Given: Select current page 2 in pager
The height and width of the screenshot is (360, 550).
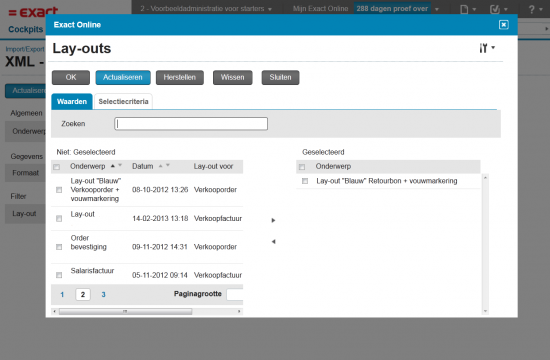Looking at the screenshot, I should (x=83, y=294).
